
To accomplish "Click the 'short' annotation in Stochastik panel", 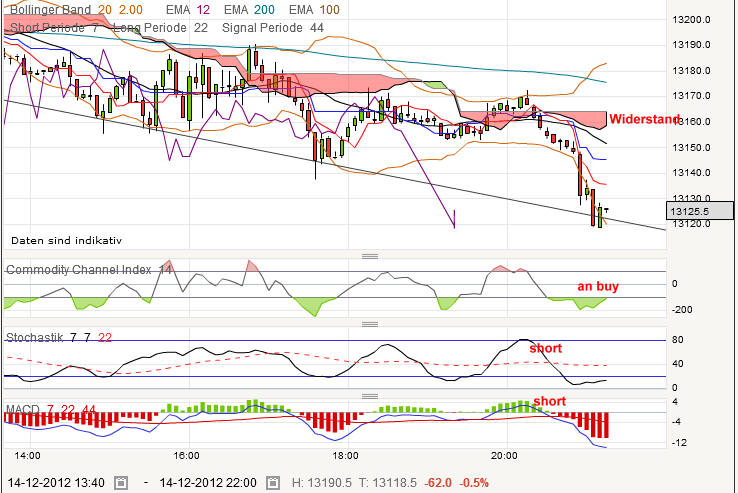I will 545,348.
